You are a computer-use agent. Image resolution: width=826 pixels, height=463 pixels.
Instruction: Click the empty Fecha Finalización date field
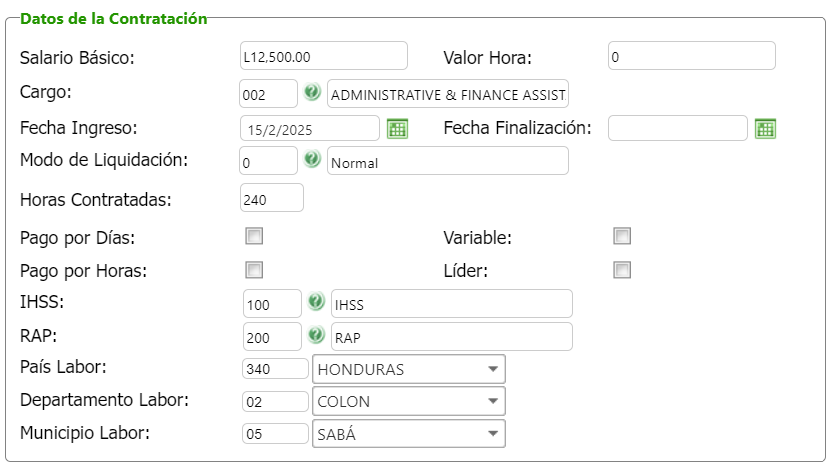pyautogui.click(x=677, y=128)
